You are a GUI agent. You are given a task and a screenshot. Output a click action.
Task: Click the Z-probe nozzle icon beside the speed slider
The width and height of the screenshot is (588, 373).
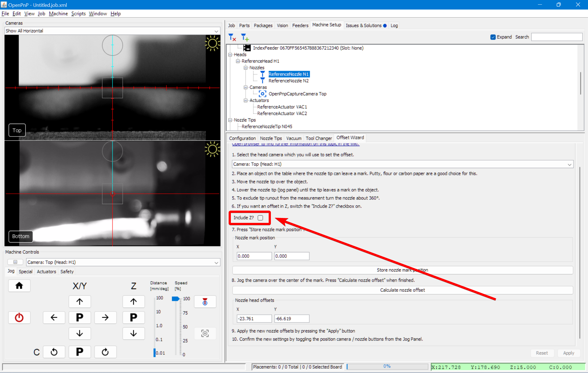coord(205,302)
